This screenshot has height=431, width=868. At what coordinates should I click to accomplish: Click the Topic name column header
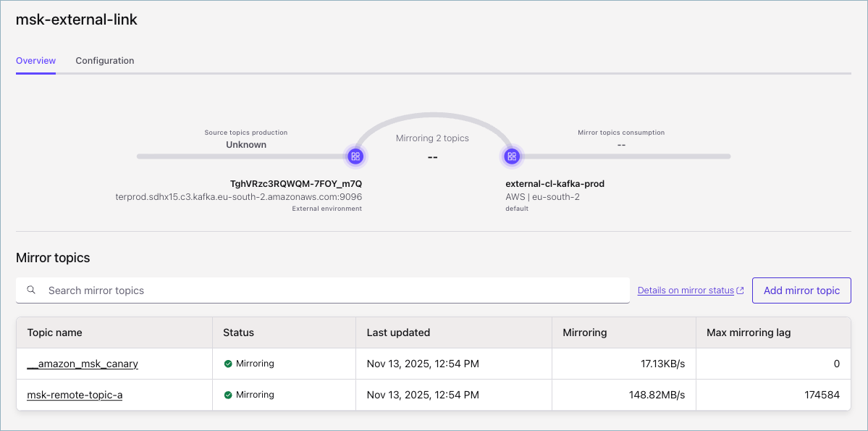pos(54,332)
